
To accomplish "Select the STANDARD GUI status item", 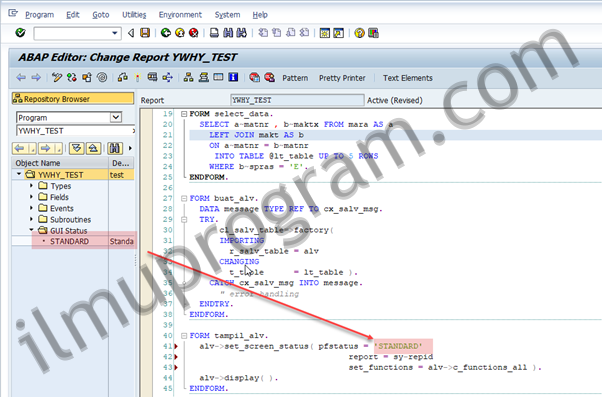I will pos(69,241).
